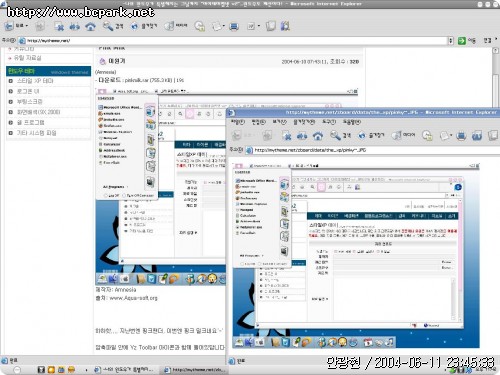Screen dimensions: 500x375
Task: Open Favorites menu (즐겨찾기) in front browser
Action: [304, 122]
